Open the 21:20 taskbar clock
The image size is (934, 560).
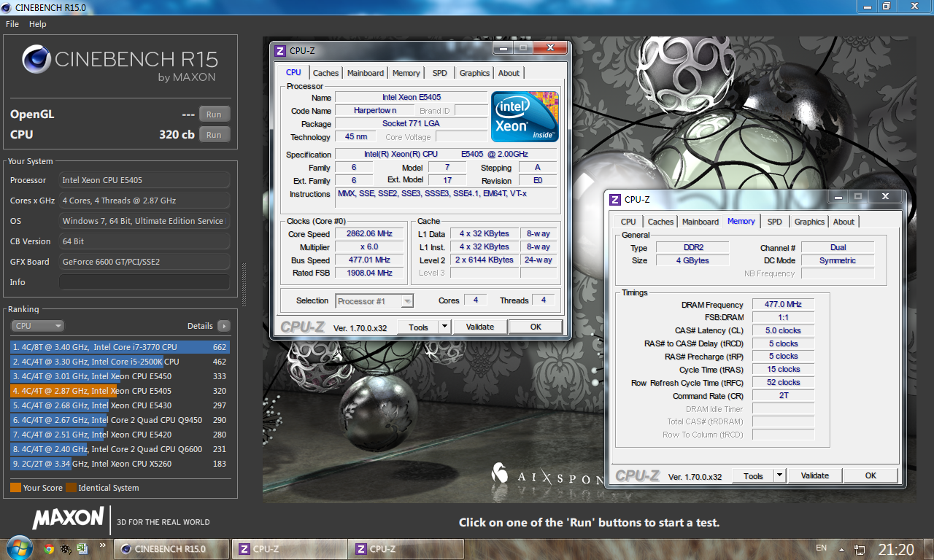[895, 549]
